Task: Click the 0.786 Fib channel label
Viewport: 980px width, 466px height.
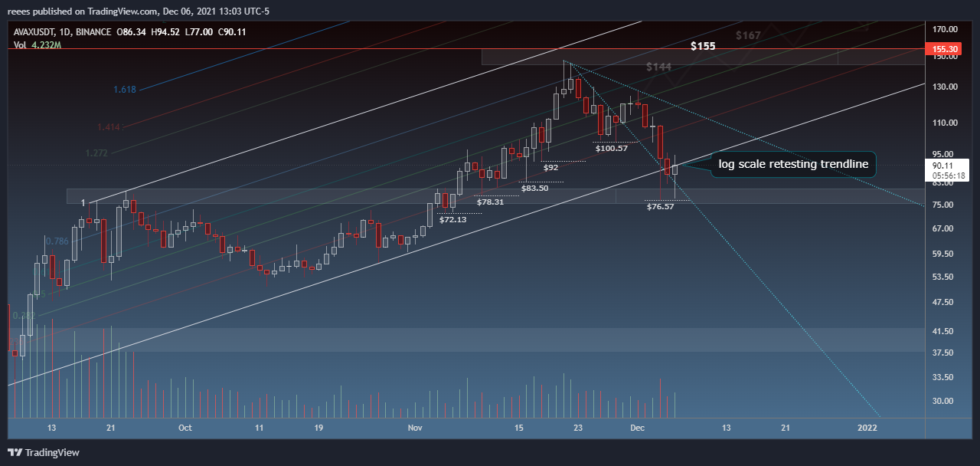Action: pyautogui.click(x=57, y=241)
